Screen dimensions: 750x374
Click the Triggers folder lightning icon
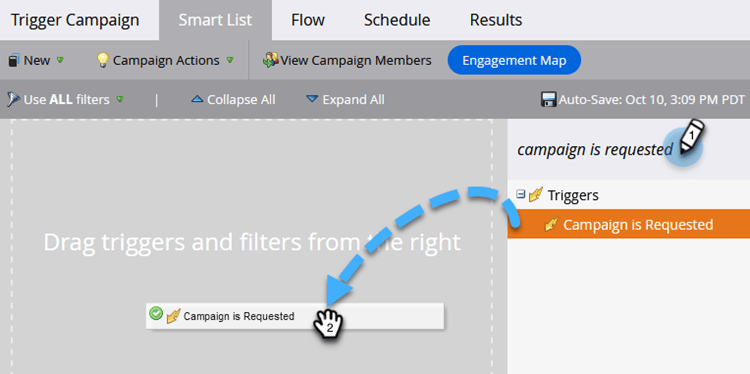(x=535, y=195)
